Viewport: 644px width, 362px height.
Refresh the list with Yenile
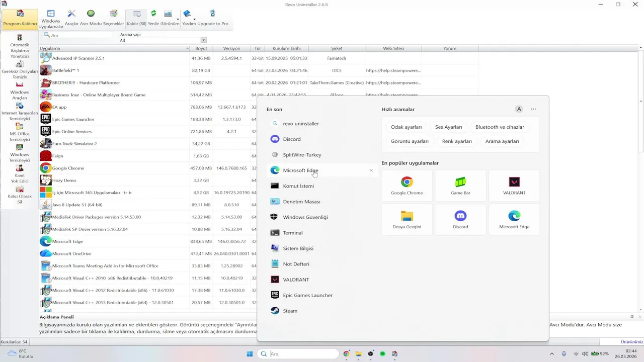[x=153, y=18]
